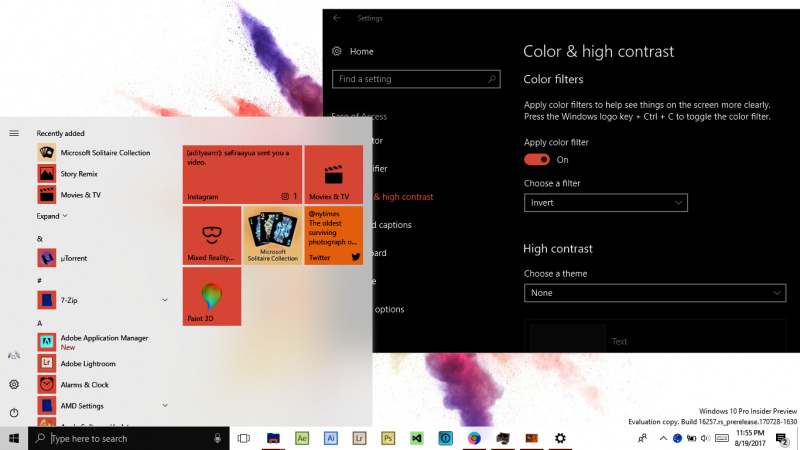Open Visual Studio from the taskbar
Viewport: 800px width, 450px height.
point(417,438)
